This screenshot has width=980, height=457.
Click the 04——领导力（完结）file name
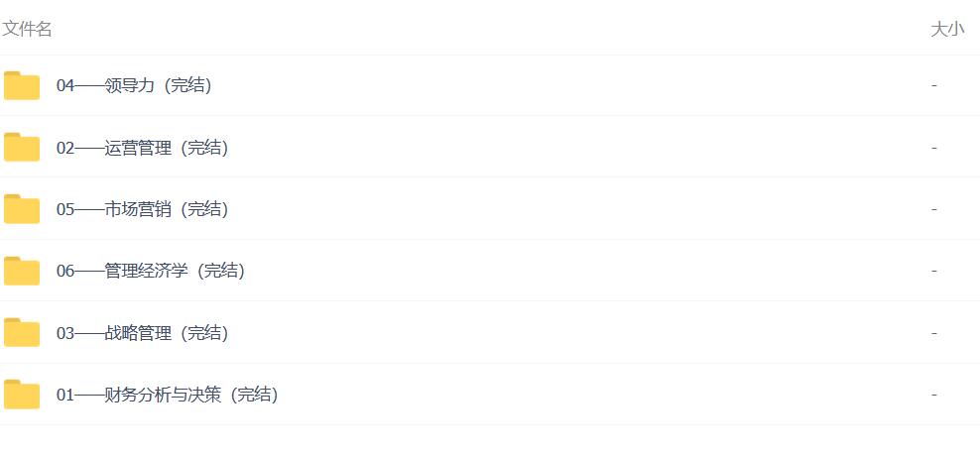tap(134, 85)
